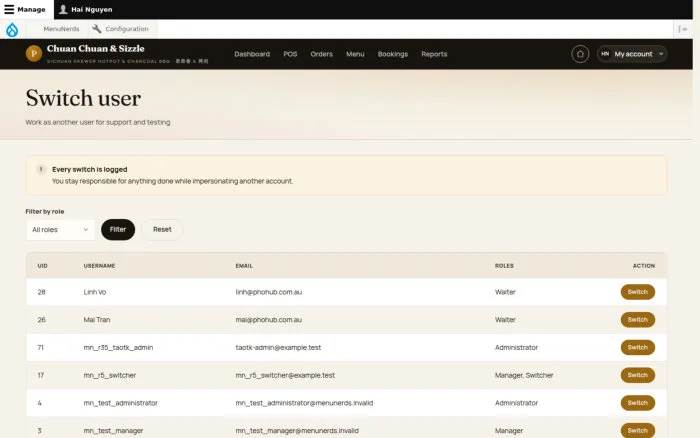Click UID cell 28
Viewport: 700px width, 438px height.
[x=42, y=292]
